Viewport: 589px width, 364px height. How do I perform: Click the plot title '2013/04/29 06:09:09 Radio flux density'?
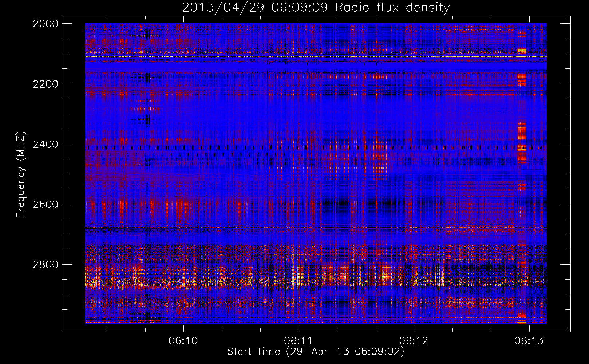point(316,8)
